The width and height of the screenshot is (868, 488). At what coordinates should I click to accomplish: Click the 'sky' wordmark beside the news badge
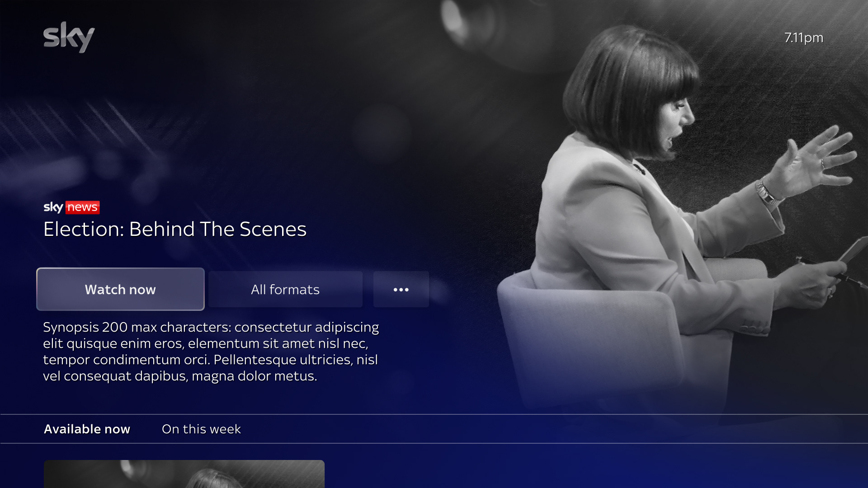pyautogui.click(x=53, y=207)
